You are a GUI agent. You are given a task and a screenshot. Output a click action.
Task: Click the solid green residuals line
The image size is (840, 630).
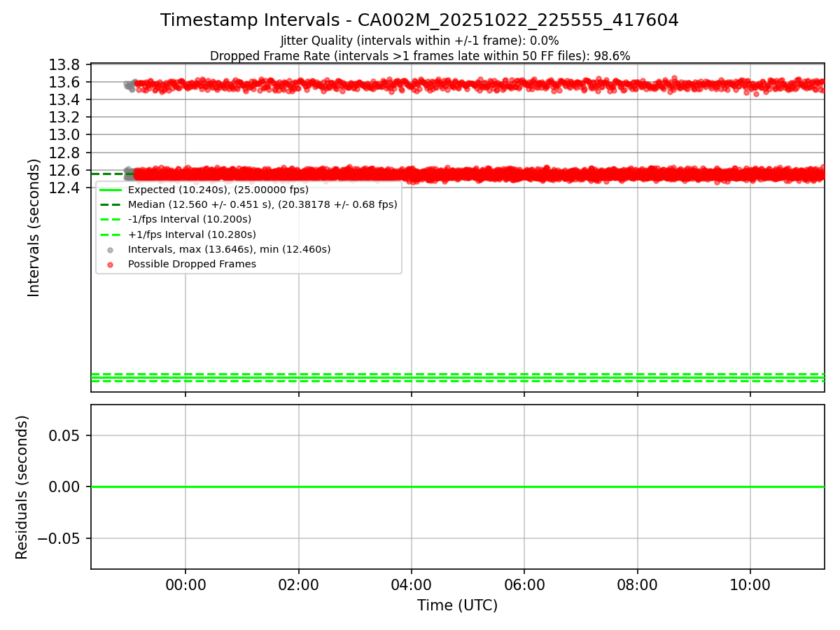tap(457, 486)
